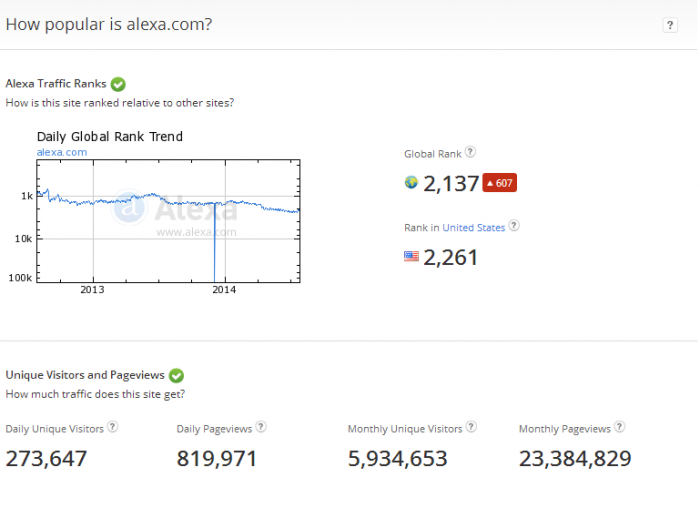Image resolution: width=700 pixels, height=508 pixels.
Task: Follow the alexa.com link above the chart
Action: (62, 152)
